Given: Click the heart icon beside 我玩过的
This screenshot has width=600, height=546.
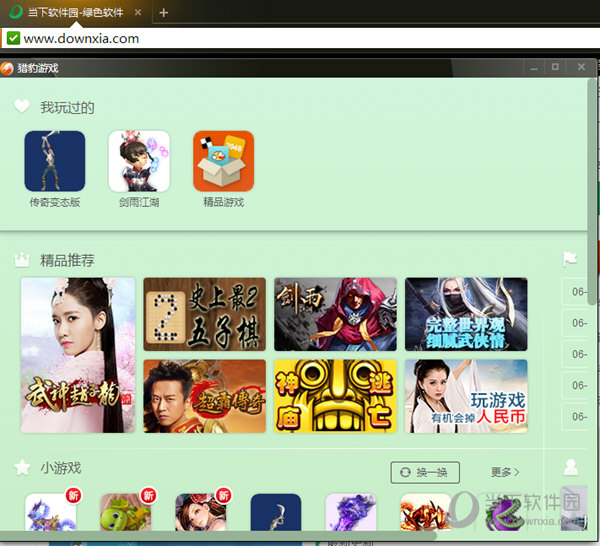Looking at the screenshot, I should 22,106.
